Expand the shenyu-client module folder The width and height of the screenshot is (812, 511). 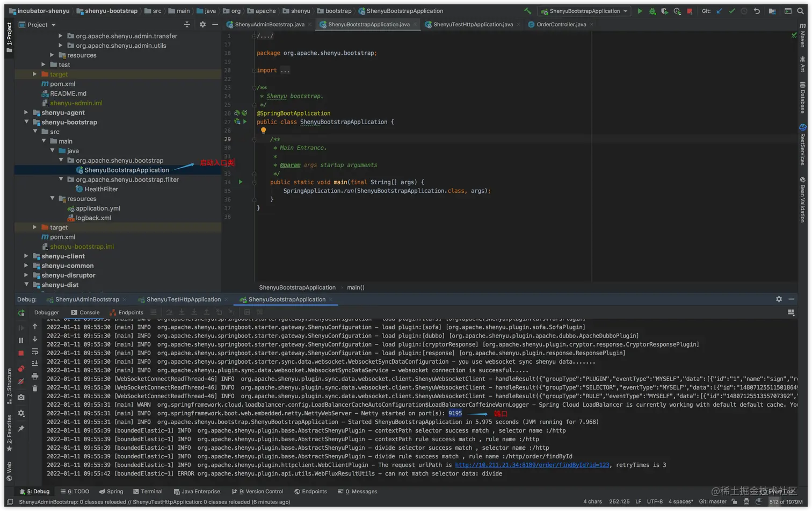[26, 256]
